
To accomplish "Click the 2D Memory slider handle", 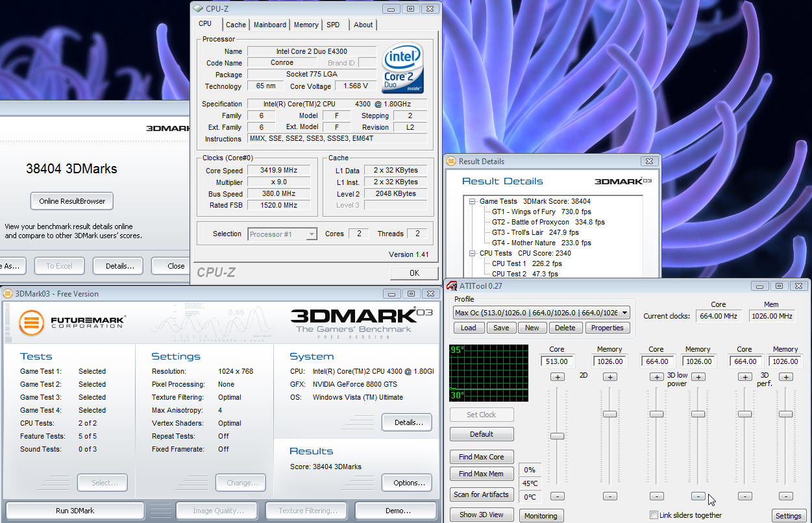I will click(609, 414).
